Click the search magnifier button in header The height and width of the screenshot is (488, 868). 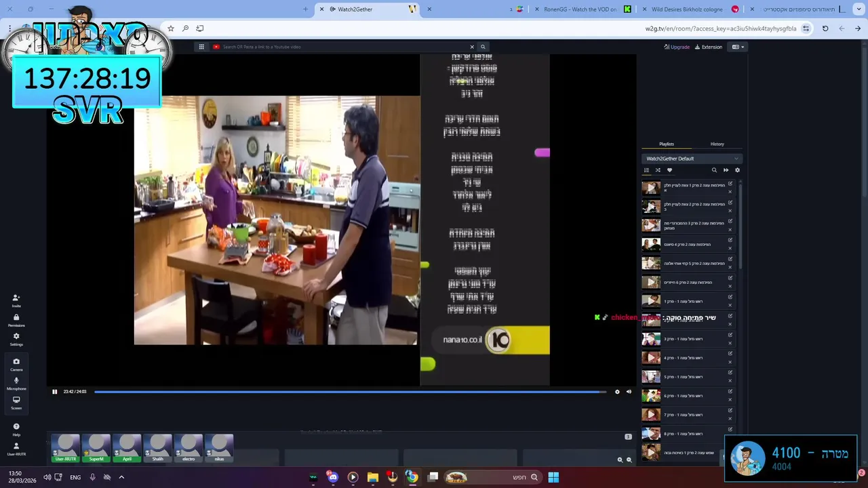[x=483, y=47]
